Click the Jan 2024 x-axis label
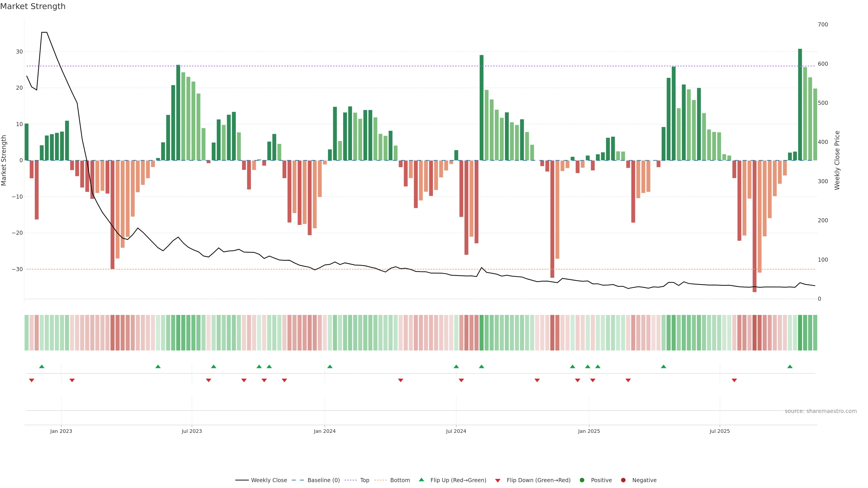This screenshot has width=868, height=488. [x=325, y=431]
